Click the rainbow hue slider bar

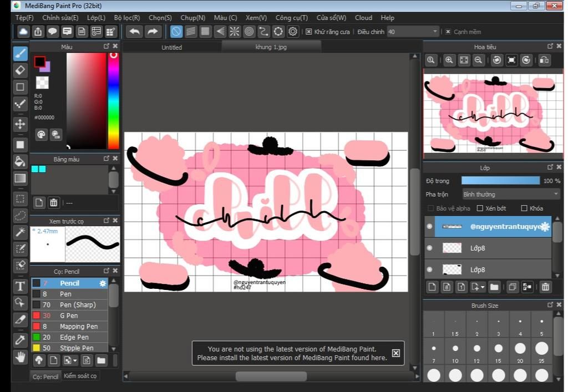point(113,100)
